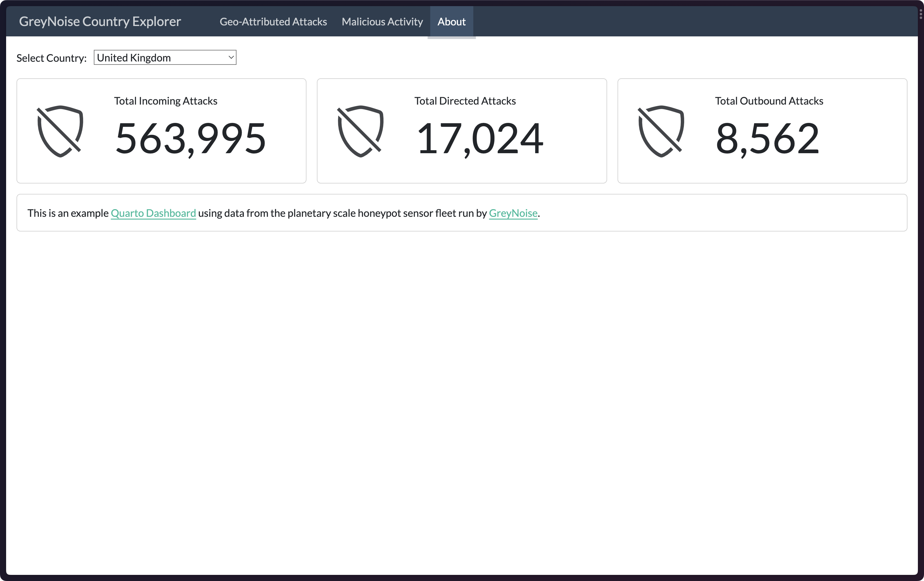Follow the Quarto Dashboard link
Image resolution: width=924 pixels, height=581 pixels.
(153, 213)
